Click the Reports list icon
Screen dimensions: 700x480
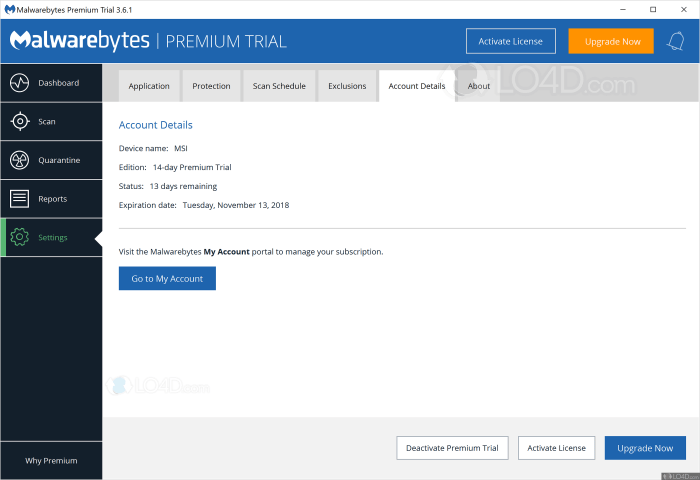coord(20,199)
